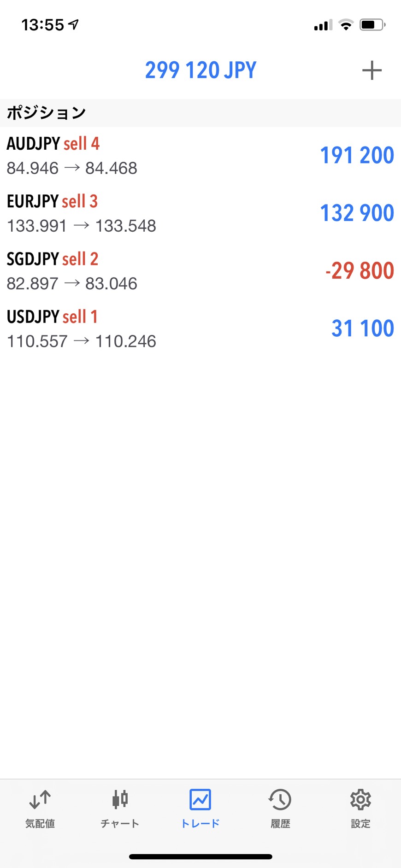
Task: Tap the ポジション section header
Action: pos(46,113)
